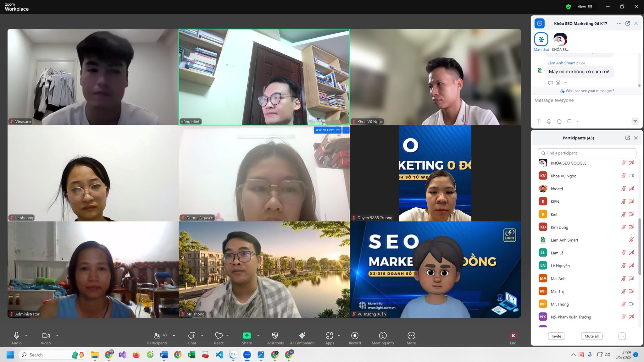Click the taskbar Search box
Screen dimensions: 644x362
point(53,355)
